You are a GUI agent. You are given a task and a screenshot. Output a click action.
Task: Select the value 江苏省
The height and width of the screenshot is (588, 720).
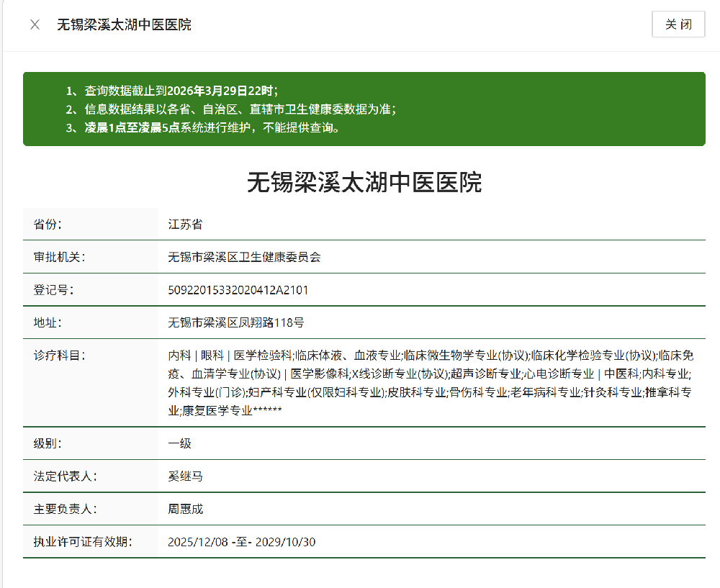tap(185, 225)
